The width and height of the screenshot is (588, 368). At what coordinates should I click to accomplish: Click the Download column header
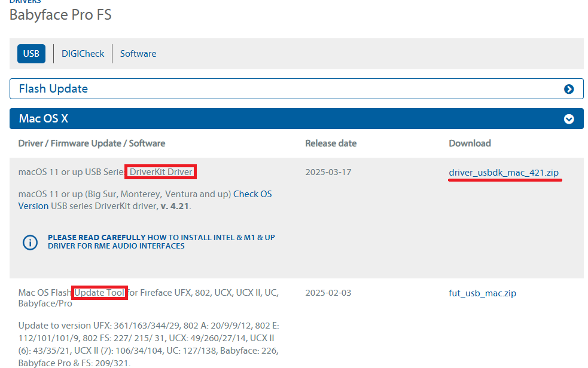click(470, 143)
